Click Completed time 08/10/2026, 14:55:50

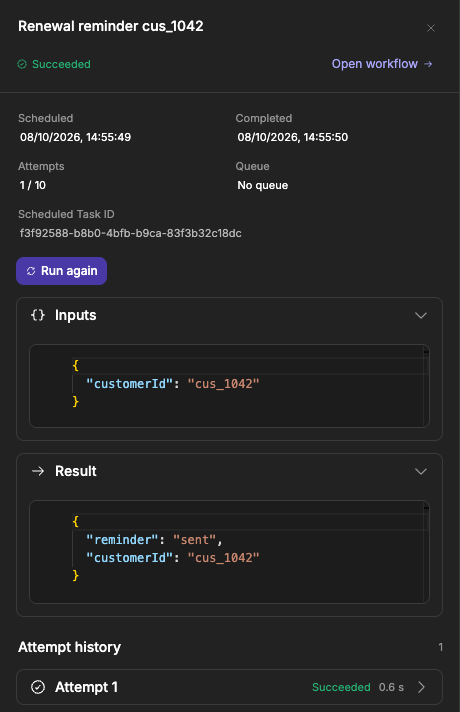(x=292, y=137)
